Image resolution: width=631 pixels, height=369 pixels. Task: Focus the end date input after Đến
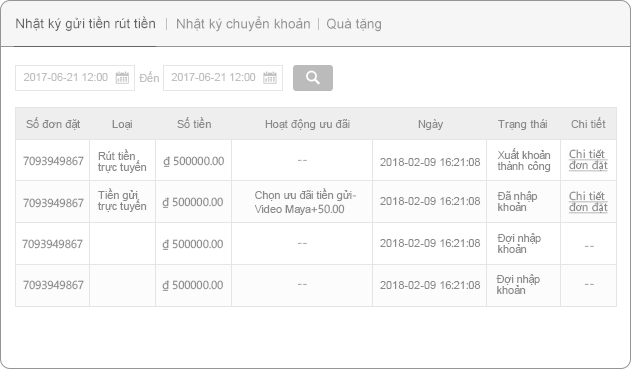[x=223, y=78]
